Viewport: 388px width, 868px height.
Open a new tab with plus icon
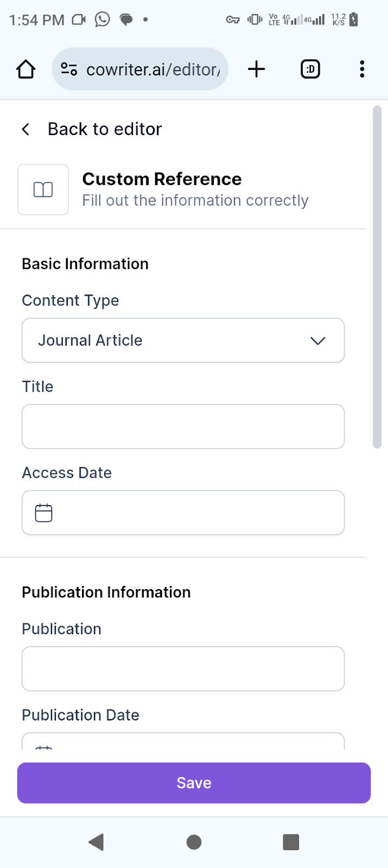pyautogui.click(x=256, y=69)
